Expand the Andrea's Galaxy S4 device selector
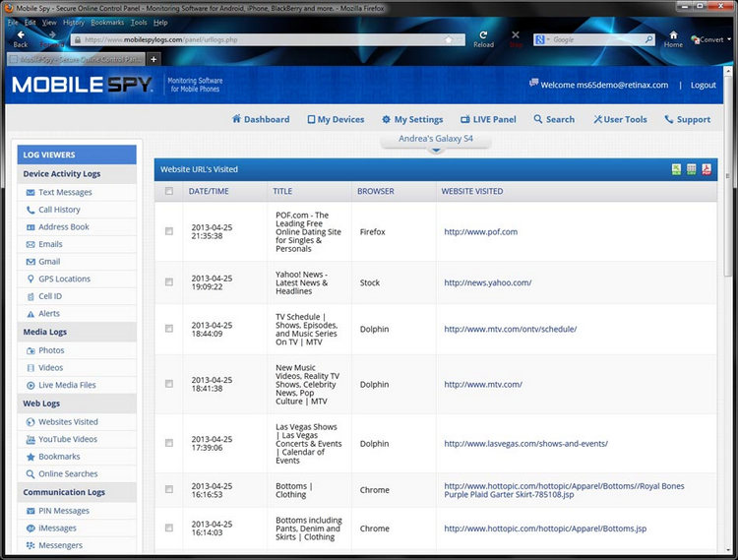The width and height of the screenshot is (738, 560). [x=436, y=141]
